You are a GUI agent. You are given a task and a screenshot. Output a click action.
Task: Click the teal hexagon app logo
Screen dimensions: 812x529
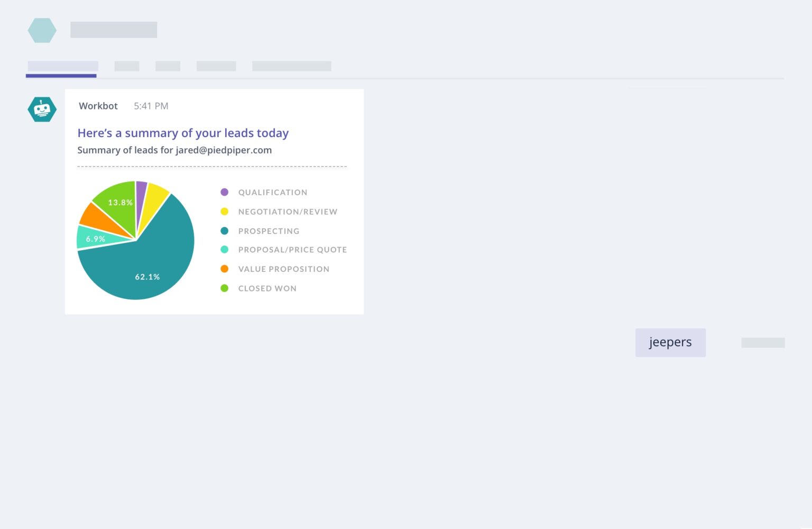[42, 30]
